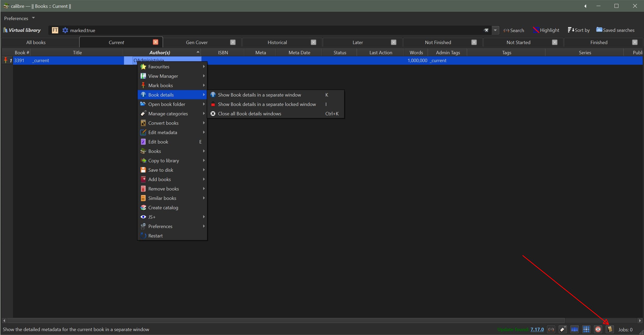This screenshot has height=335, width=644.
Task: Click the Quickview eye icon in status bar
Action: 598,329
